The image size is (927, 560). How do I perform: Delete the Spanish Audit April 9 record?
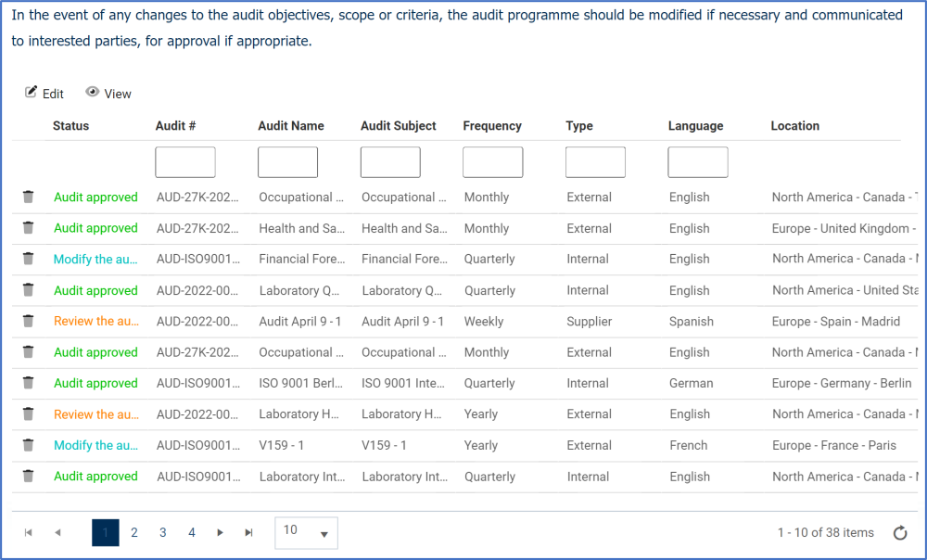(28, 321)
